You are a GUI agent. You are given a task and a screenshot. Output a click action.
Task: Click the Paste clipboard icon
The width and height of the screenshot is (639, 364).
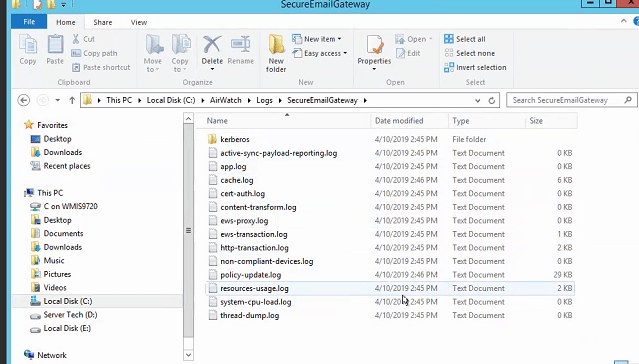pos(55,44)
